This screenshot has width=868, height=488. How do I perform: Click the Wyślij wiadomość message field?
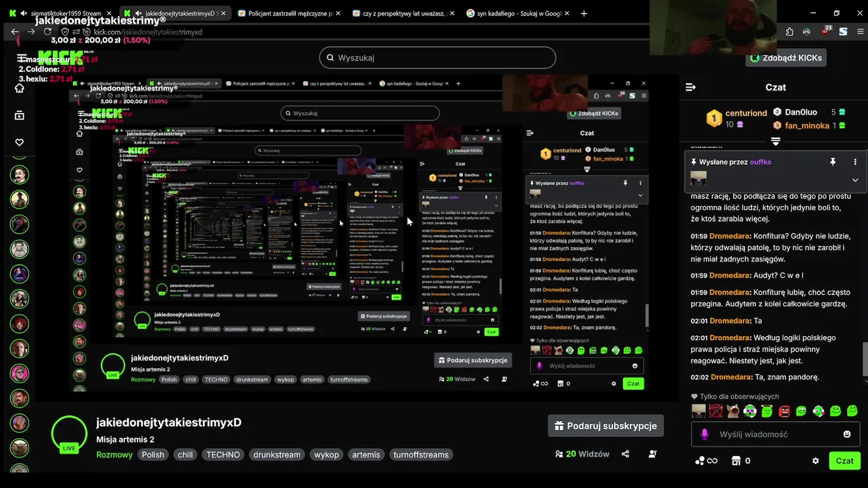(776, 434)
